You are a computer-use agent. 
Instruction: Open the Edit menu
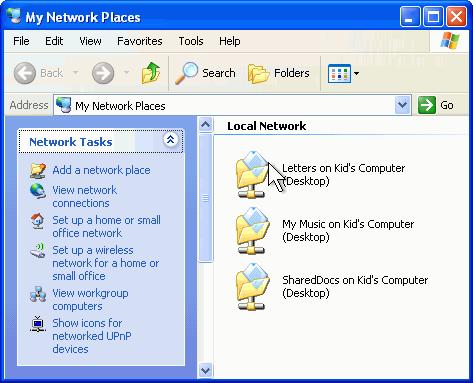[54, 41]
